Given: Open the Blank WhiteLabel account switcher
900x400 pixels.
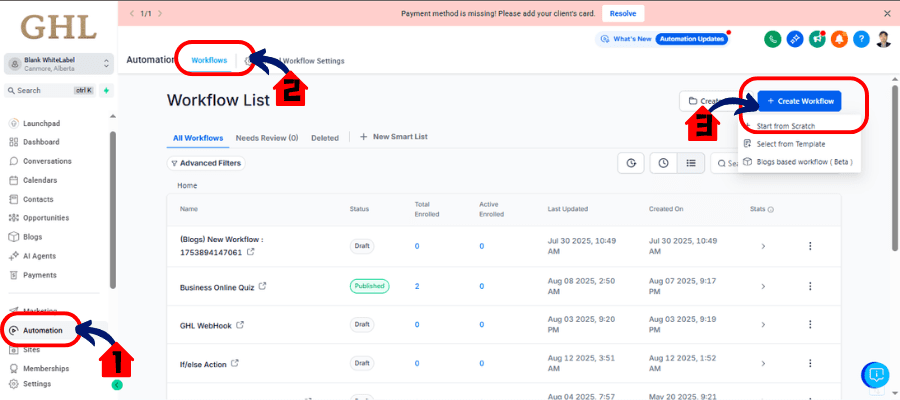Looking at the screenshot, I should (x=59, y=64).
